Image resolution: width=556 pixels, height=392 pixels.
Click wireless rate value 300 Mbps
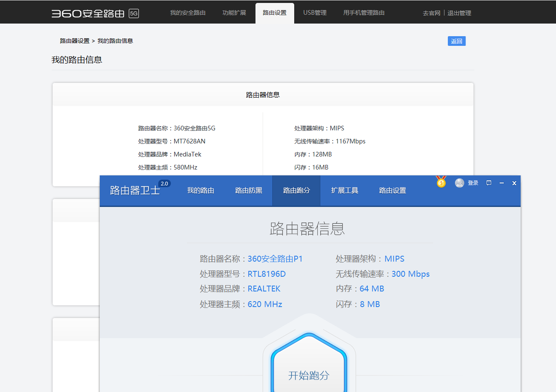[x=410, y=274]
